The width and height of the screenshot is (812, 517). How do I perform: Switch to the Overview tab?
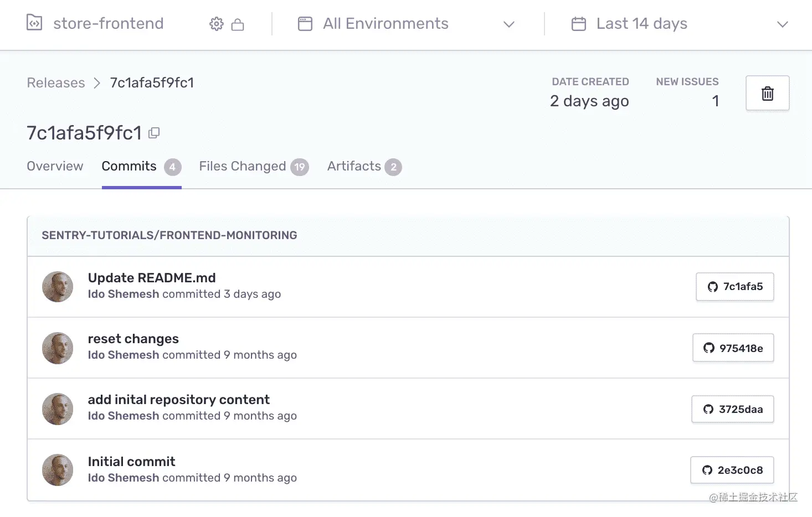[54, 166]
